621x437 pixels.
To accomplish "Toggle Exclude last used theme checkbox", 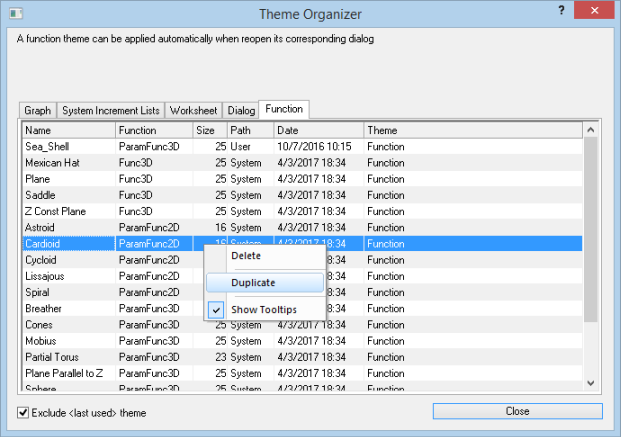I will [24, 412].
